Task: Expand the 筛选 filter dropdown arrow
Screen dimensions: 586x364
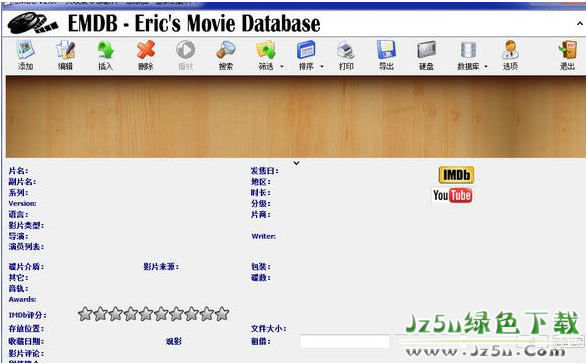Action: (x=282, y=67)
